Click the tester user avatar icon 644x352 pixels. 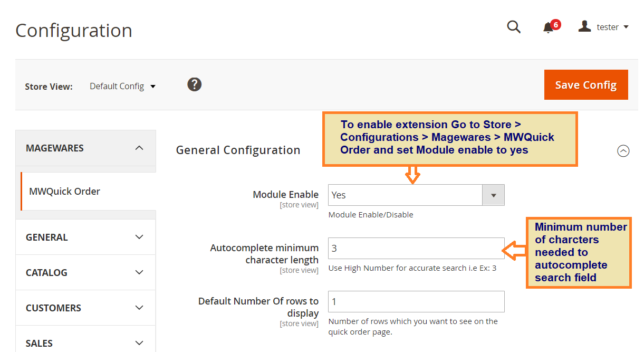click(x=584, y=26)
